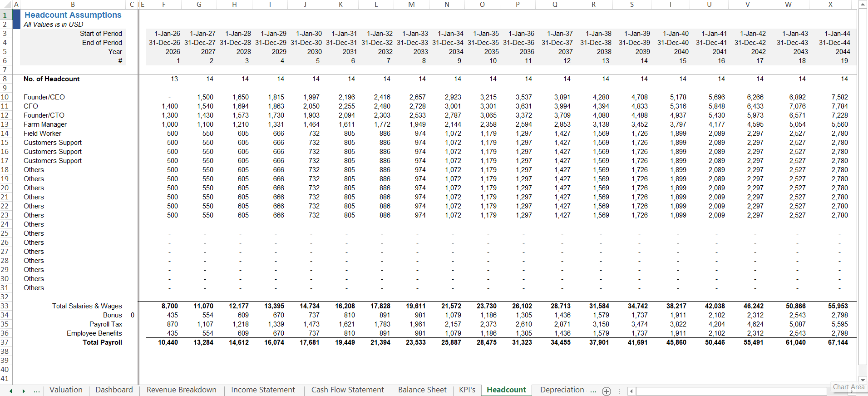The width and height of the screenshot is (868, 396).
Task: Switch to the Valuation sheet tab
Action: click(66, 390)
